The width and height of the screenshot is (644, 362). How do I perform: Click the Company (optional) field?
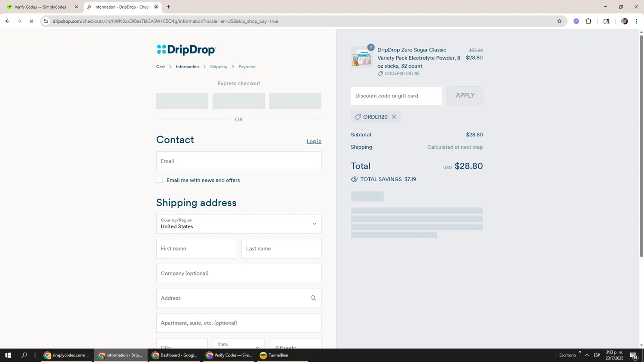pyautogui.click(x=239, y=274)
